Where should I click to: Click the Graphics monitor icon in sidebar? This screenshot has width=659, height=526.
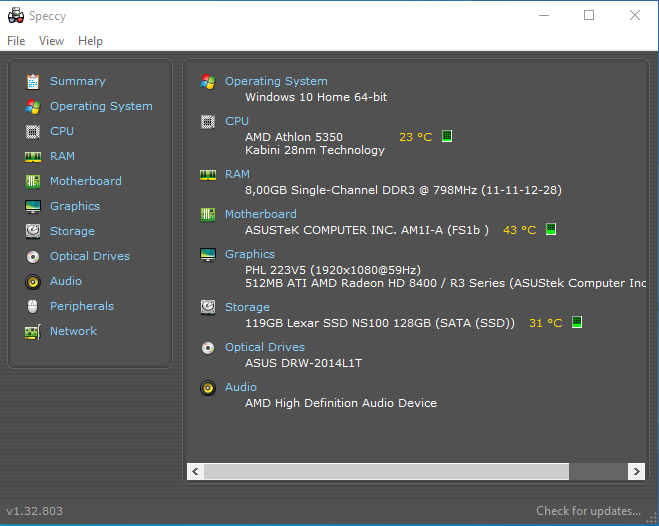click(33, 207)
